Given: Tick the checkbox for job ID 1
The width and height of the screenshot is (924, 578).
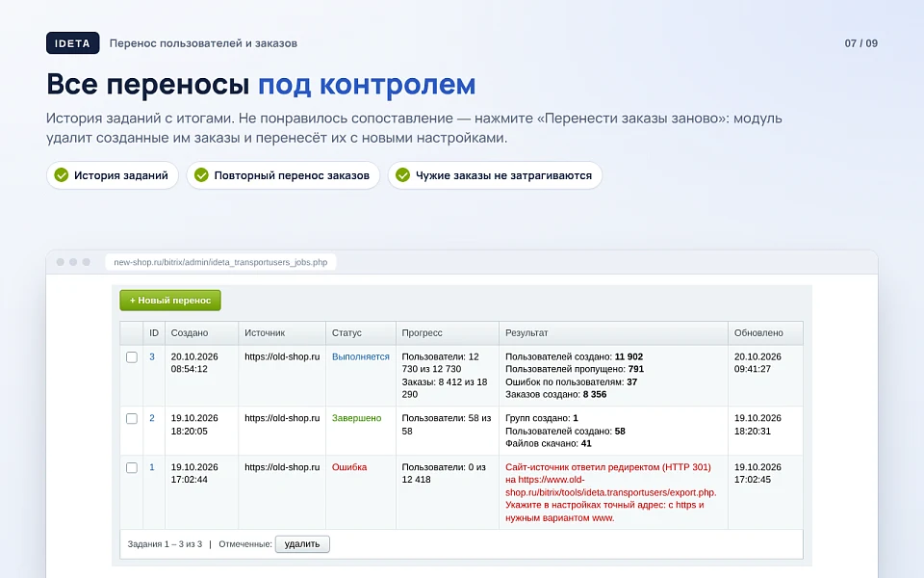Looking at the screenshot, I should 132,468.
